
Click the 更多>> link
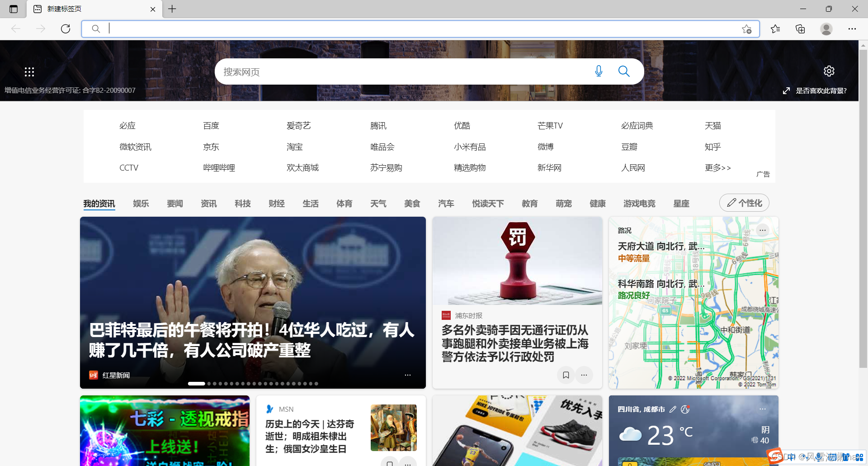coord(718,168)
